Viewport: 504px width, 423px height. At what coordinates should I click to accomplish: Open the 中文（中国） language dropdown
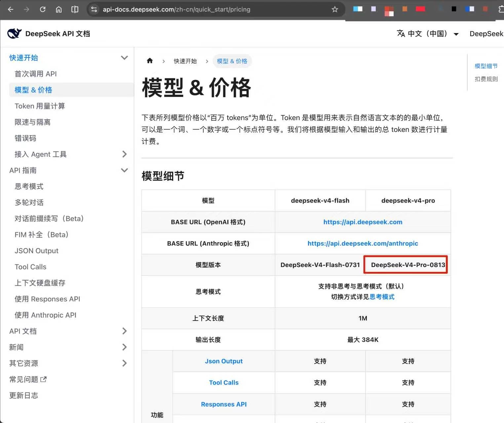[x=428, y=34]
